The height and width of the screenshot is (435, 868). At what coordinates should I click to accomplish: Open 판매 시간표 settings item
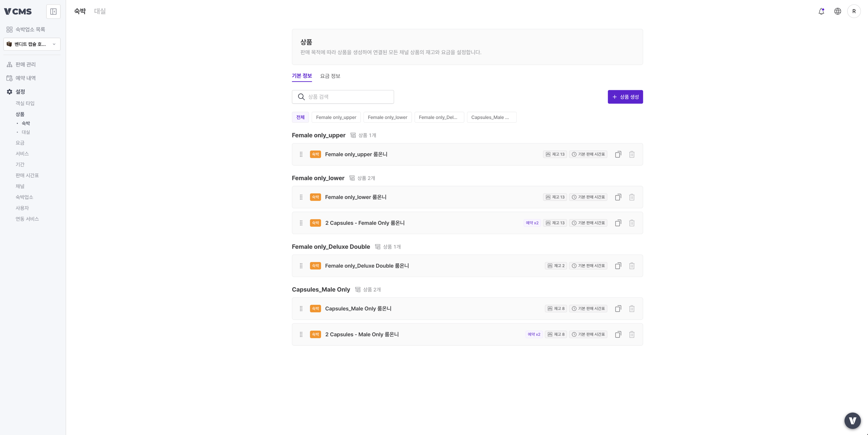pos(27,175)
